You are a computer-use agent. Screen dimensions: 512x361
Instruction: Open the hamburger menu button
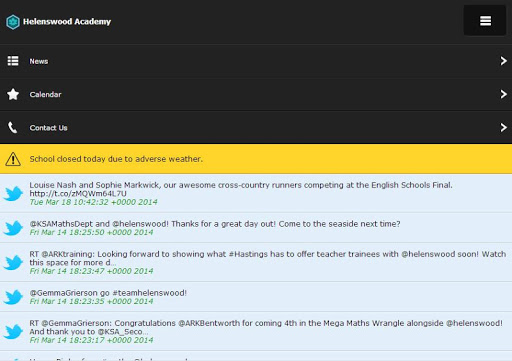[x=485, y=21]
